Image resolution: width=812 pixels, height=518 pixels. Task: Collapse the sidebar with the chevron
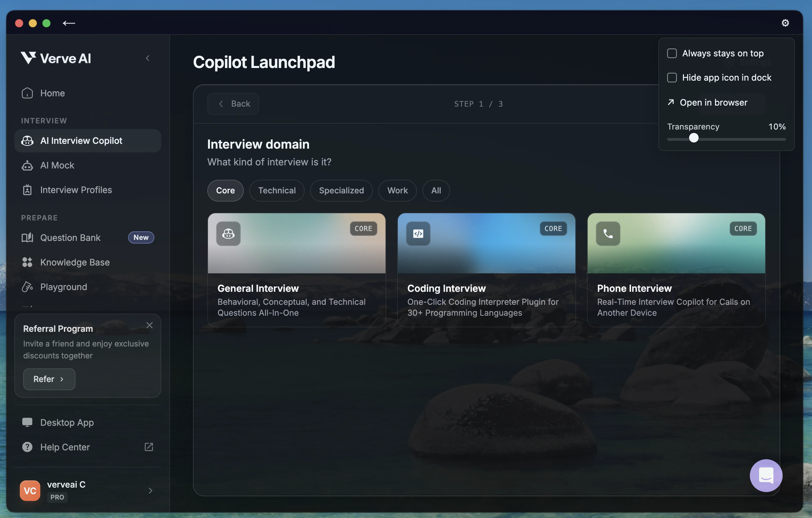click(148, 58)
